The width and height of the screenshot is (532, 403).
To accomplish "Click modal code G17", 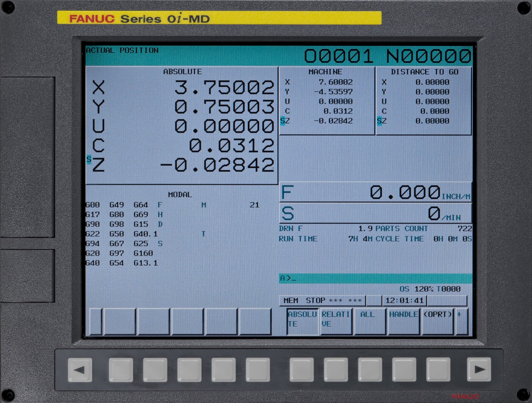I will point(93,214).
